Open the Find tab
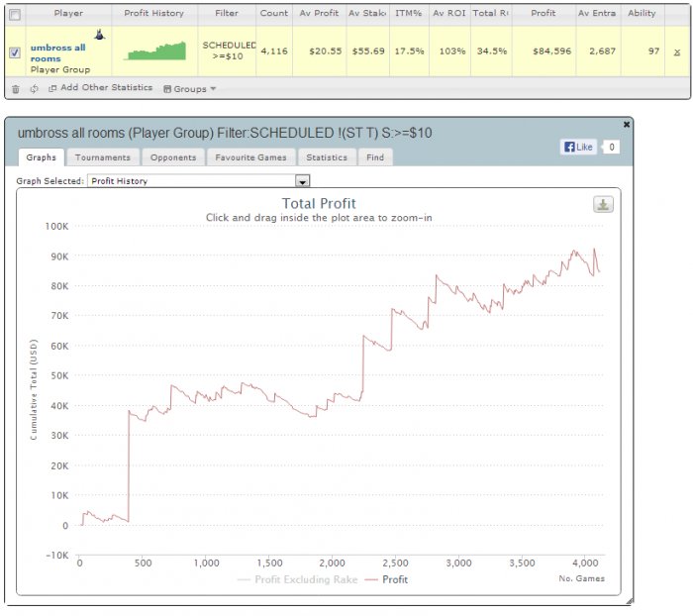This screenshot has width=693, height=616. tap(375, 157)
